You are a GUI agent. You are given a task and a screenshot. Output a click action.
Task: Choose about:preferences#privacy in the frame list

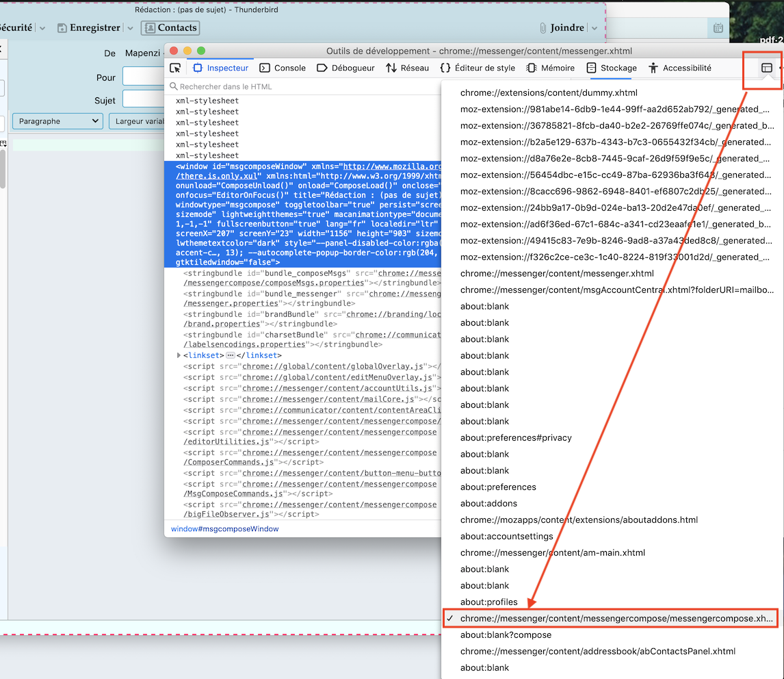pos(516,437)
